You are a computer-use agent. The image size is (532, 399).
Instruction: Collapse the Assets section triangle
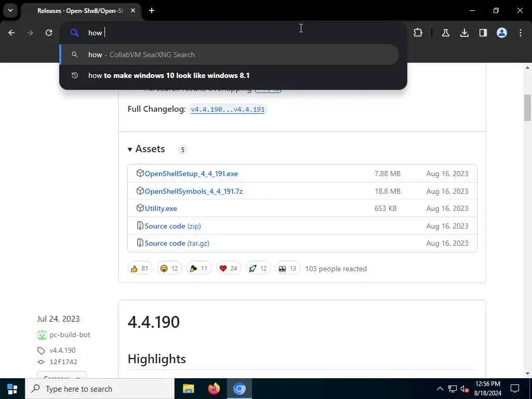click(129, 149)
